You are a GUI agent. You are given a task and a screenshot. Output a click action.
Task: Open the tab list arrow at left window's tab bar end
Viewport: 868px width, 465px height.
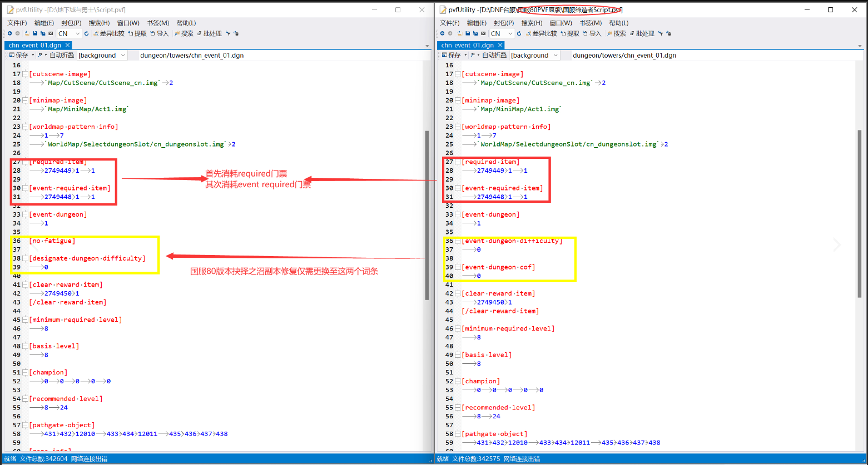(x=427, y=46)
